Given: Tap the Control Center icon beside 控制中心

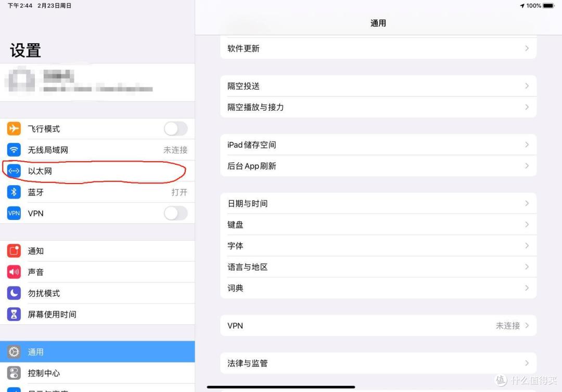Looking at the screenshot, I should coord(14,373).
